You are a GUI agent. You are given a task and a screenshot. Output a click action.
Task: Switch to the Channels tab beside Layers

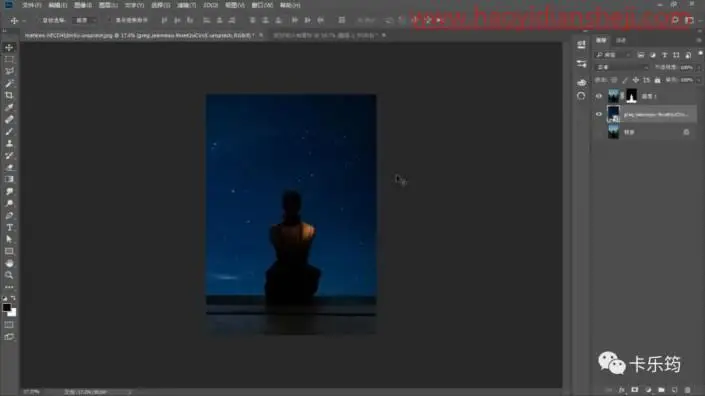tap(621, 40)
